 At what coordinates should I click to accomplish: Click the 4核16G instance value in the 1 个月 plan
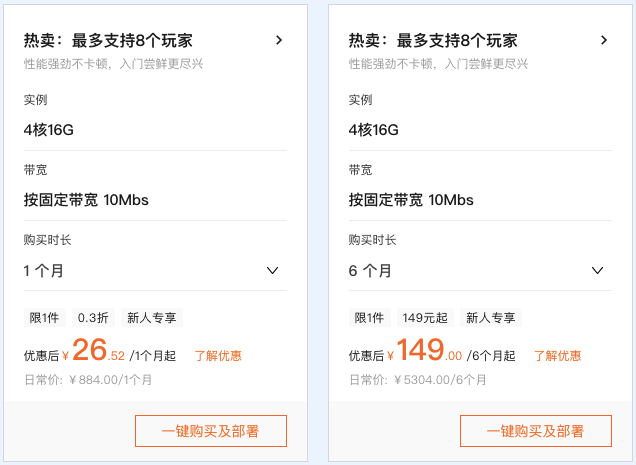pos(49,130)
